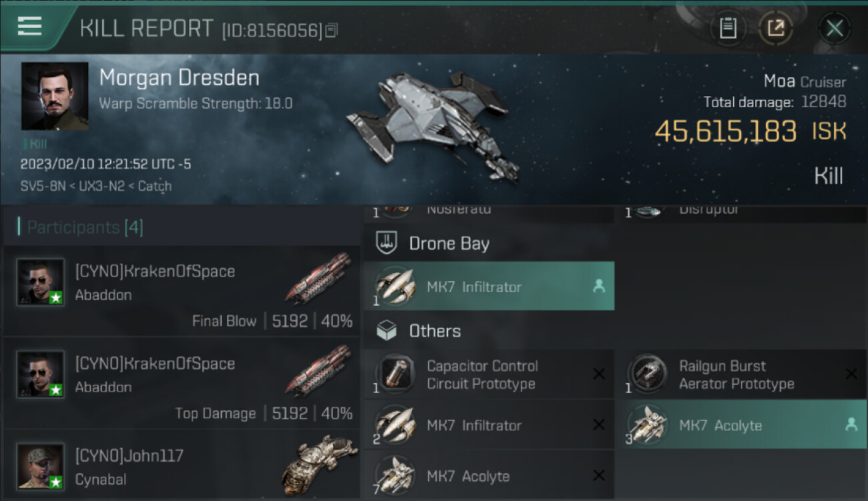Copy the kill report ID icon
Image resolution: width=868 pixels, height=501 pixels.
(x=332, y=30)
